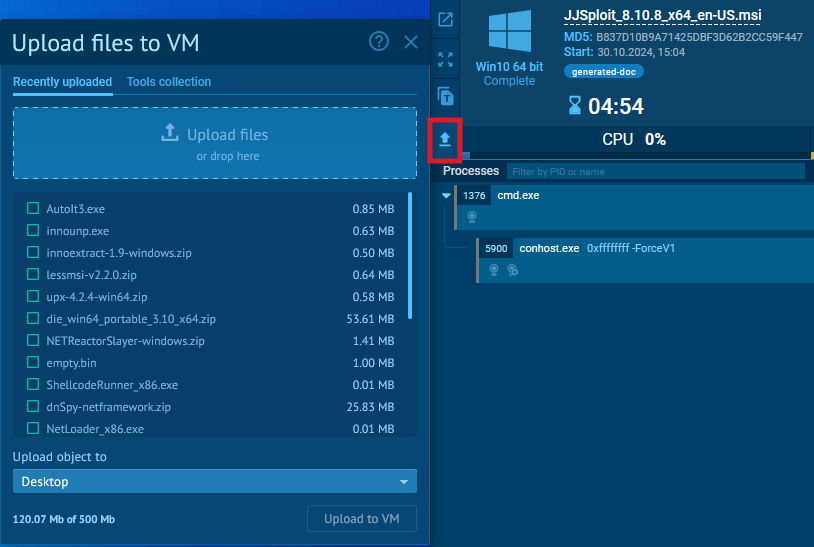The image size is (814, 547).
Task: Switch to the Tools collection tab
Action: point(169,82)
